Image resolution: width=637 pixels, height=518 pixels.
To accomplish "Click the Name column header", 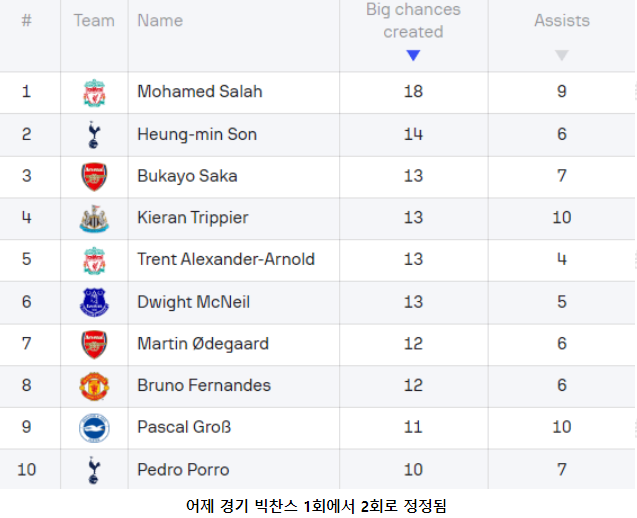I will (x=160, y=21).
